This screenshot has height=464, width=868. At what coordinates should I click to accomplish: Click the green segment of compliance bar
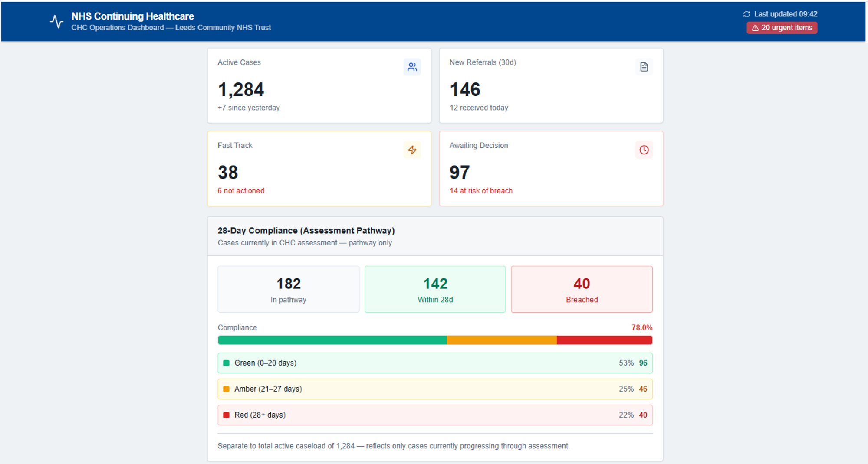332,340
